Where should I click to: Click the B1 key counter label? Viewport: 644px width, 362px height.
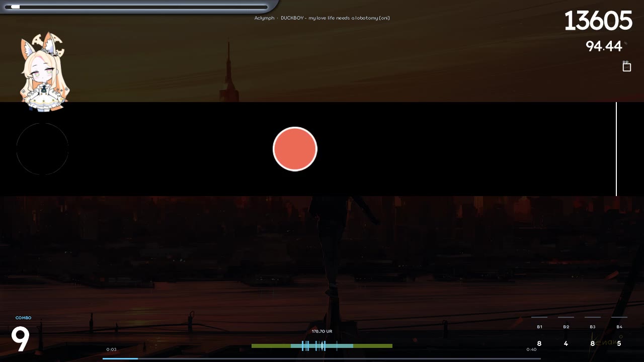tap(539, 327)
